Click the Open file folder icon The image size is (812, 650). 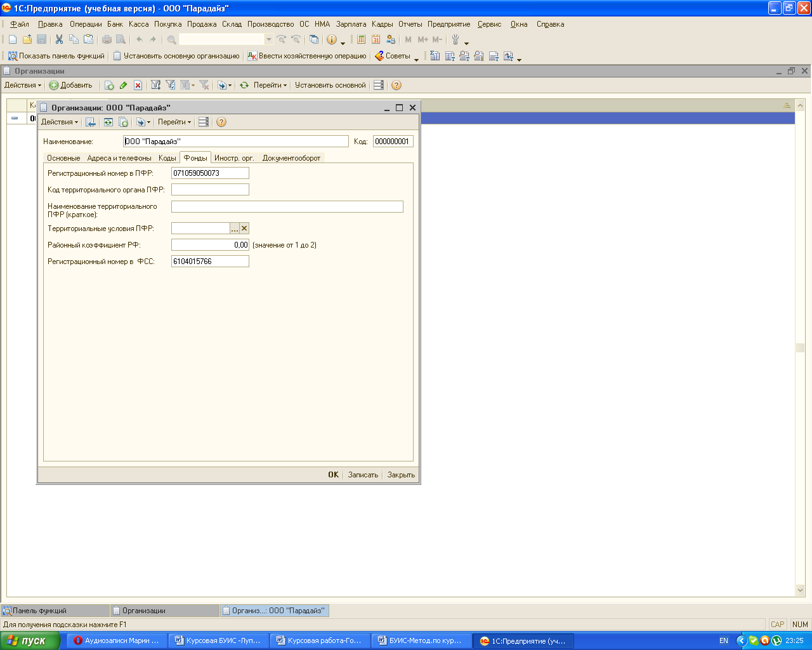click(x=27, y=39)
